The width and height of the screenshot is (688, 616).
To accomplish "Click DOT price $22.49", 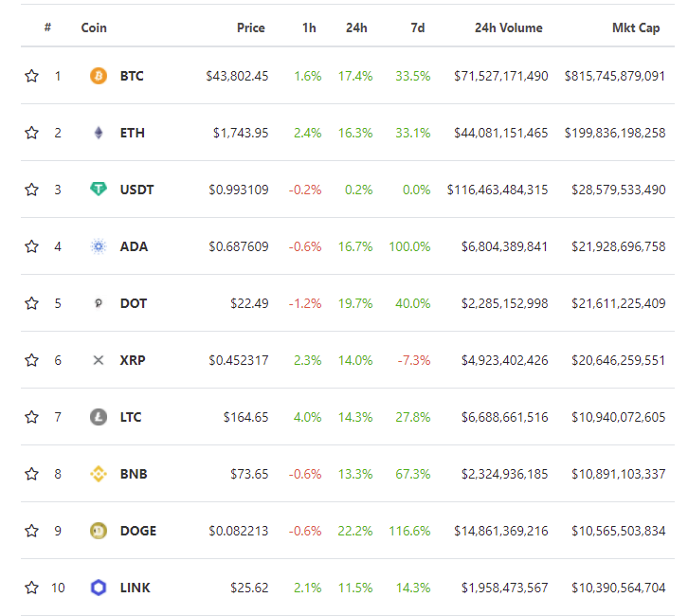I will click(249, 303).
